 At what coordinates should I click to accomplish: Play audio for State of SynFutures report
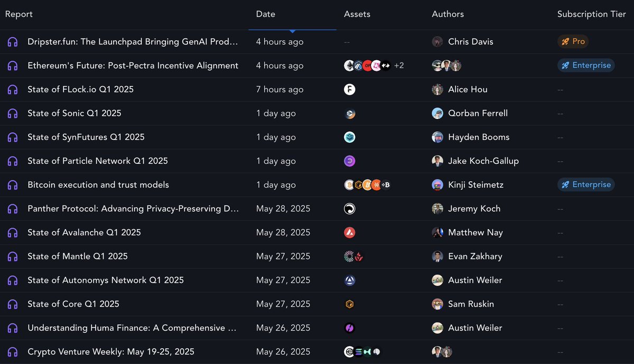point(13,137)
